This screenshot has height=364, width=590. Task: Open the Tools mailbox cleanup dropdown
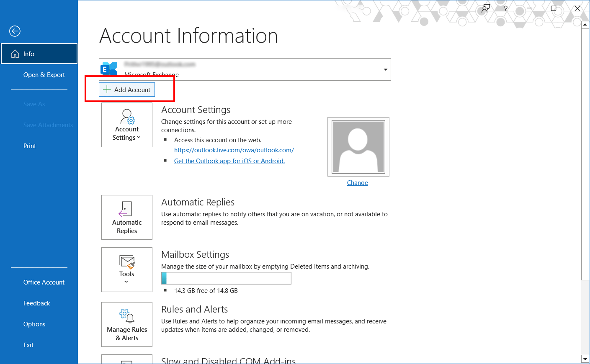pos(127,269)
